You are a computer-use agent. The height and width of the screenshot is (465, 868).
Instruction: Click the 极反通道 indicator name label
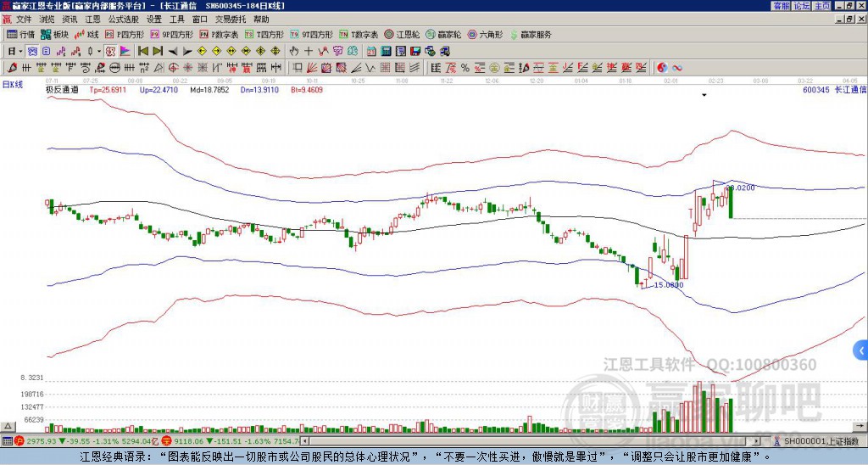tap(61, 89)
